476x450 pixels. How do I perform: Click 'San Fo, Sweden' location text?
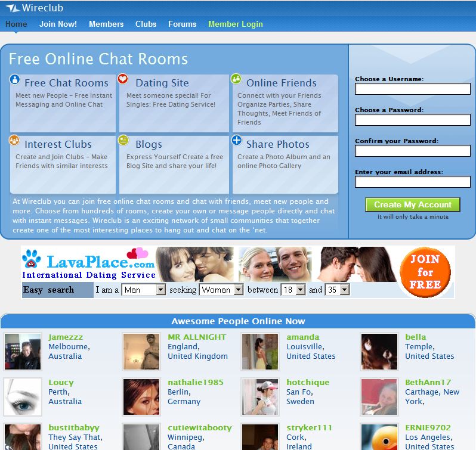[300, 396]
